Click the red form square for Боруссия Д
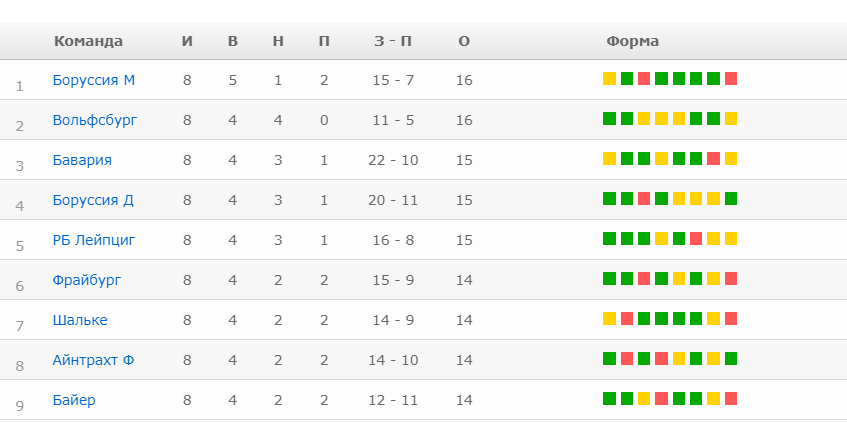The width and height of the screenshot is (847, 422). tap(644, 199)
